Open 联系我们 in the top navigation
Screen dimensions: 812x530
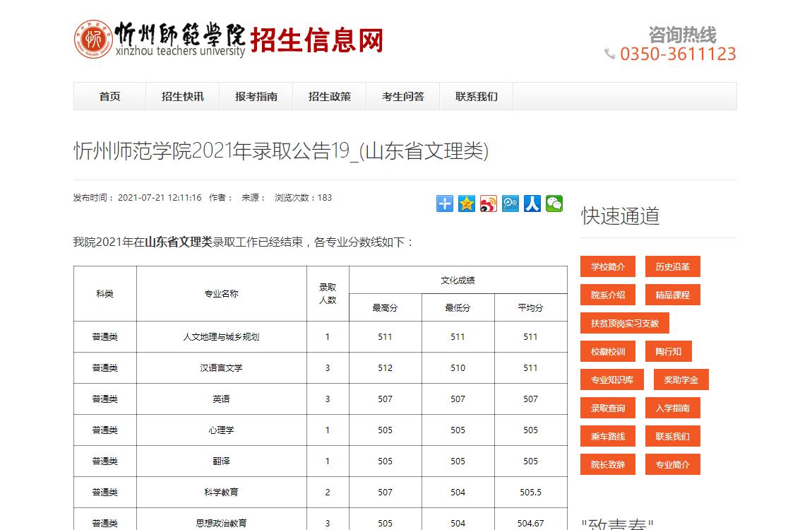[x=477, y=96]
